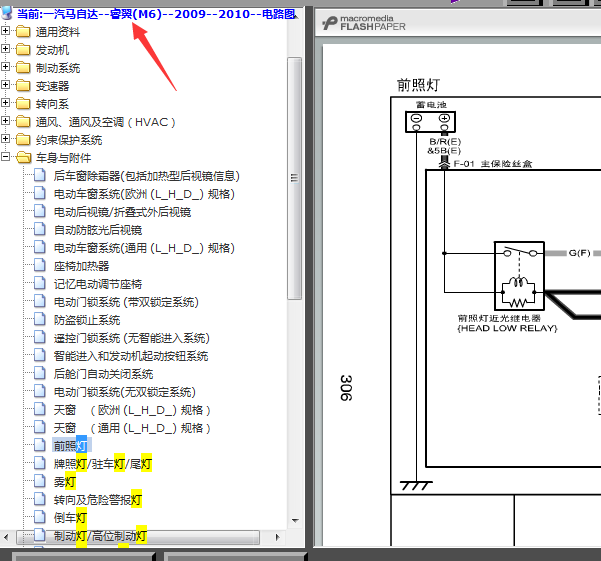Click the document icon beside 后车窗除霜器
This screenshot has height=561, width=601.
[39, 175]
